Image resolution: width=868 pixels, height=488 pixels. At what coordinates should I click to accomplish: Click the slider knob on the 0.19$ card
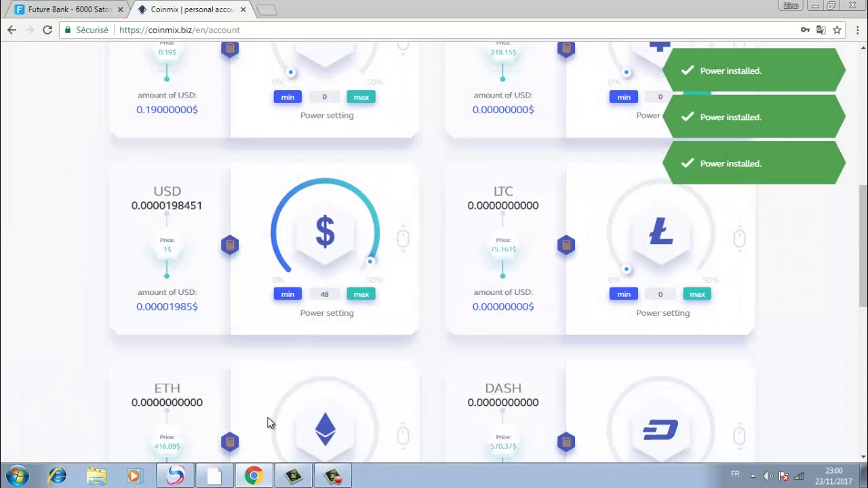click(x=291, y=72)
